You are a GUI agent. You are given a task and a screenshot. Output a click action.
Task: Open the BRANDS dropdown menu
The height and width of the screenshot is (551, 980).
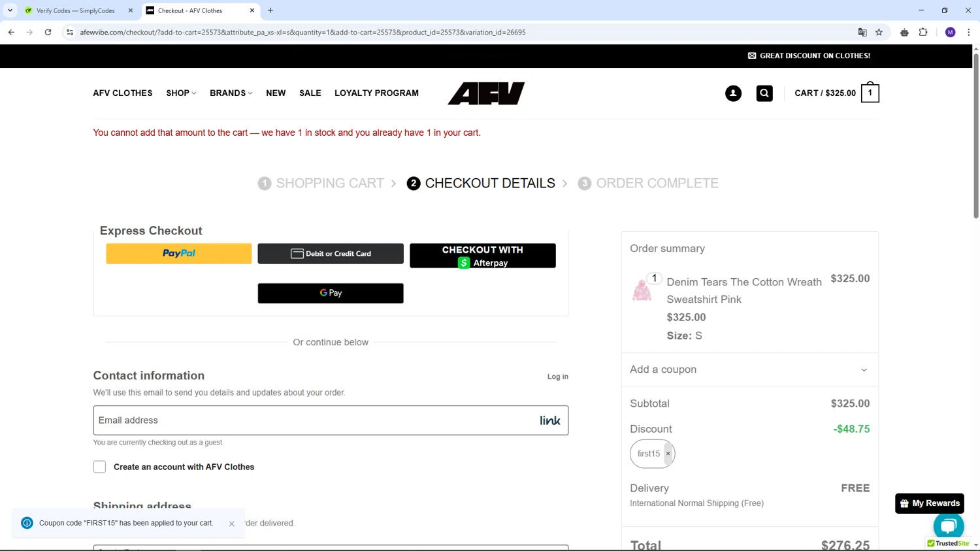(231, 93)
